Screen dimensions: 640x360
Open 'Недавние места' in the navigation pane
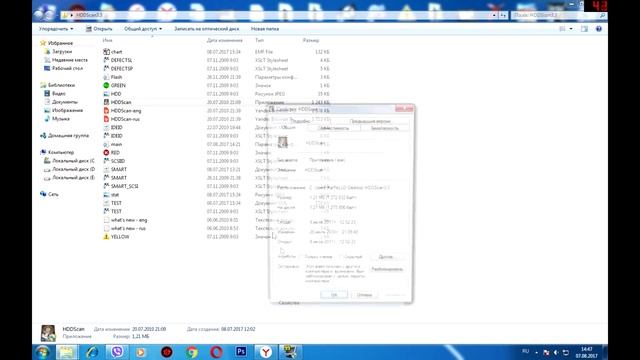tap(70, 60)
